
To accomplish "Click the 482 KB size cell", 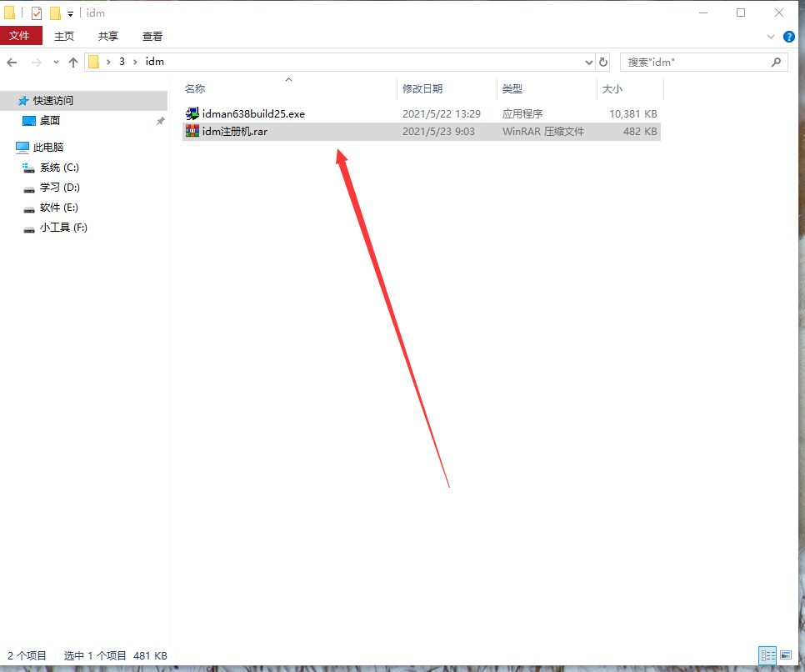I will [x=640, y=132].
